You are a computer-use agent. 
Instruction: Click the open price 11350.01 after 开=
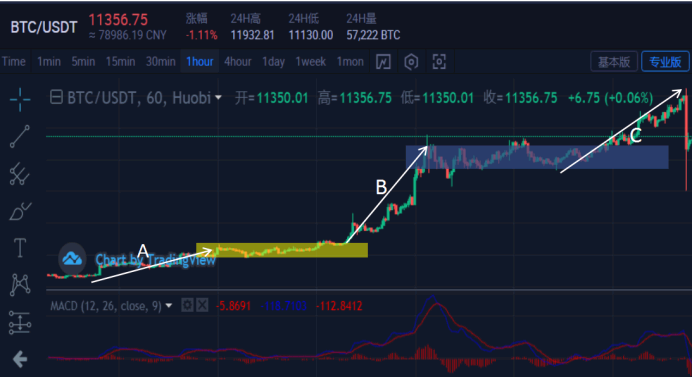[282, 97]
